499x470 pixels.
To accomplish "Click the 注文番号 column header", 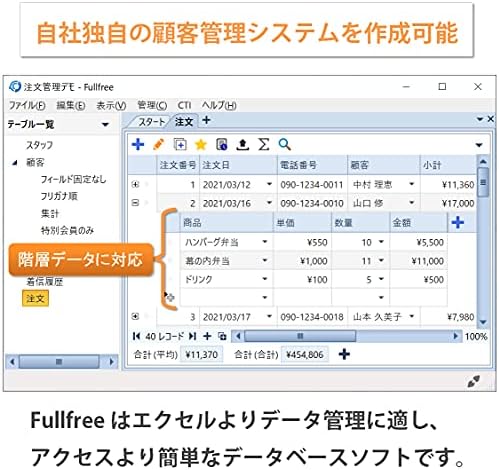I will (178, 165).
